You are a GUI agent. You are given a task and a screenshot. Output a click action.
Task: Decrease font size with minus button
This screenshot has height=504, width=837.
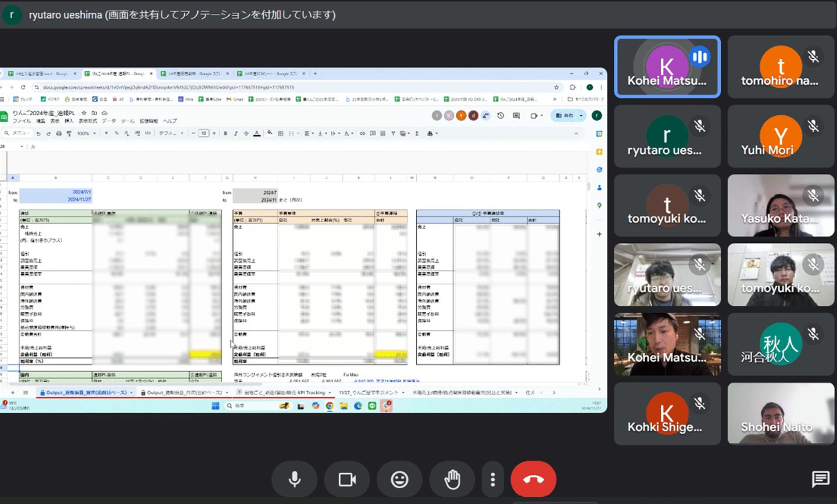[194, 134]
